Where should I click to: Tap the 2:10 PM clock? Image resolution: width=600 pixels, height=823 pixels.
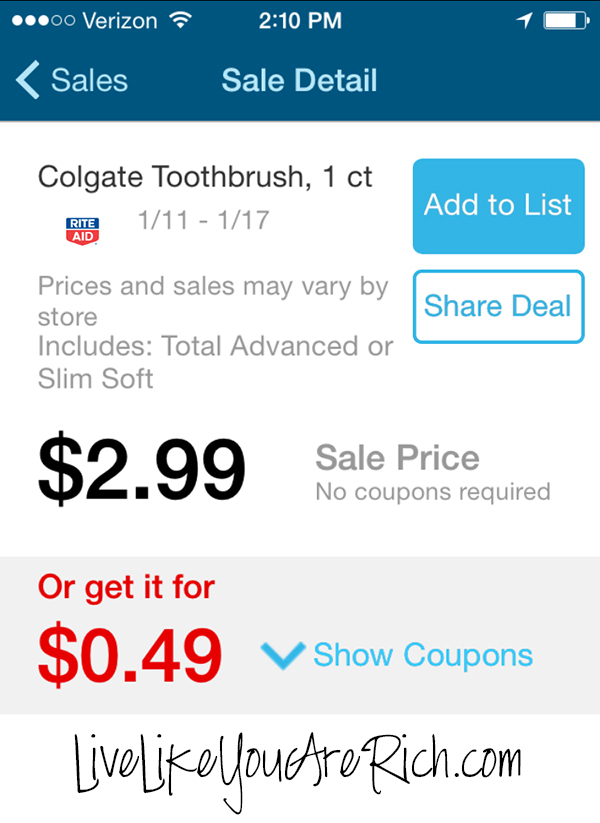click(x=300, y=20)
